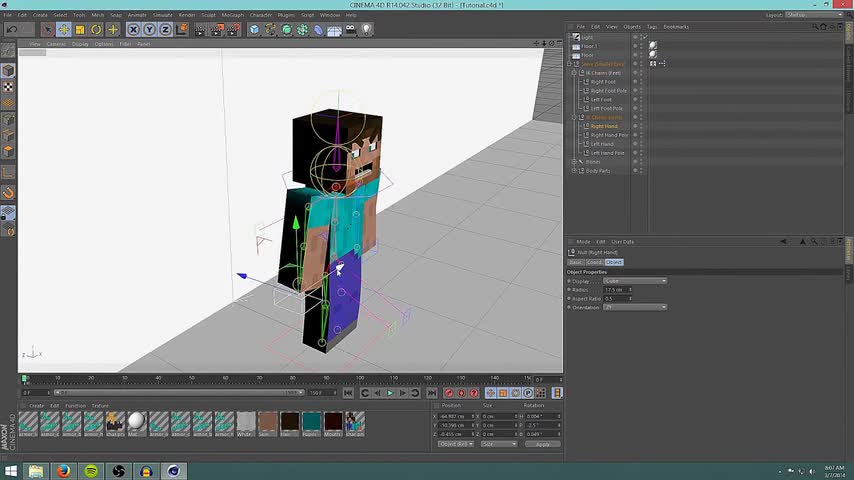Toggle visibility dot of Left Hand null
This screenshot has height=480, width=854.
coord(635,144)
